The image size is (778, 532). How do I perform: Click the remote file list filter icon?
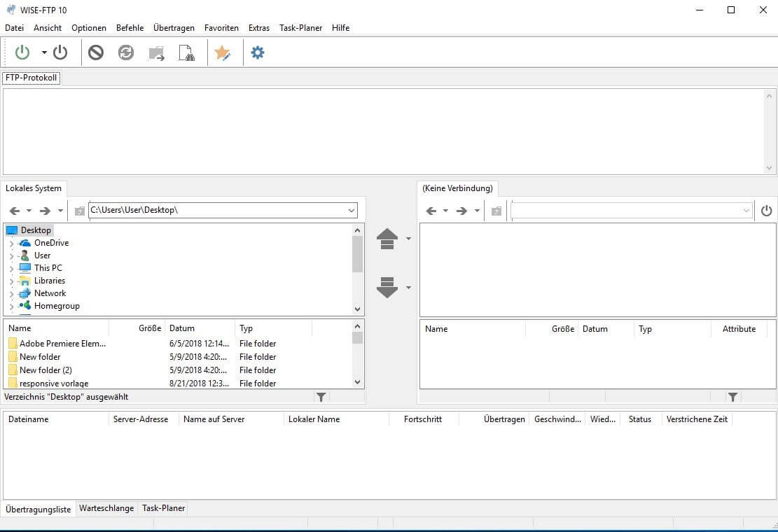click(733, 397)
